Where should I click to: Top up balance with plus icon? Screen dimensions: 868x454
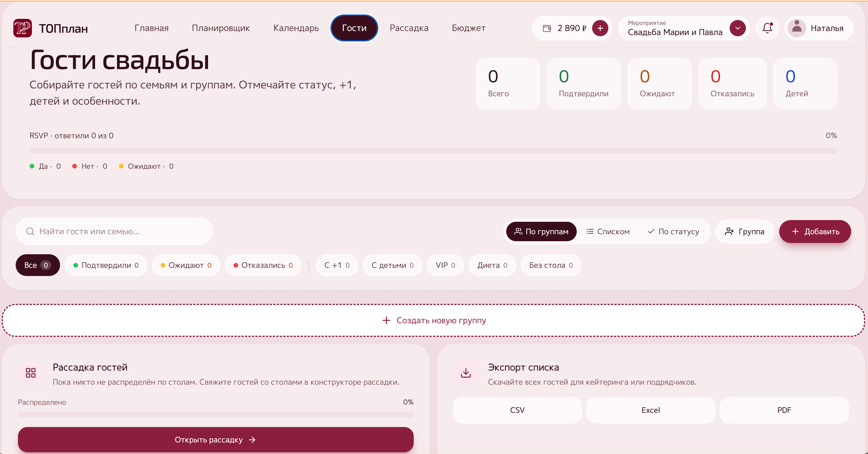pyautogui.click(x=600, y=28)
